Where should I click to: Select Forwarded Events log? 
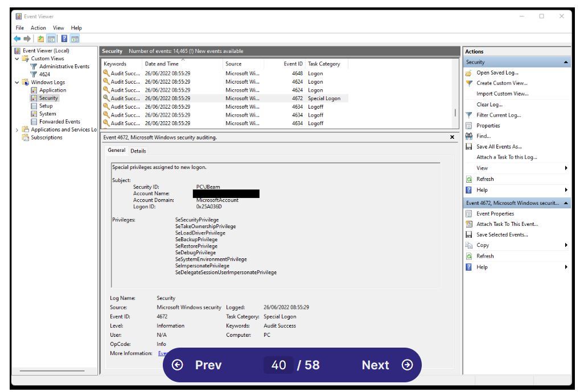coord(60,121)
